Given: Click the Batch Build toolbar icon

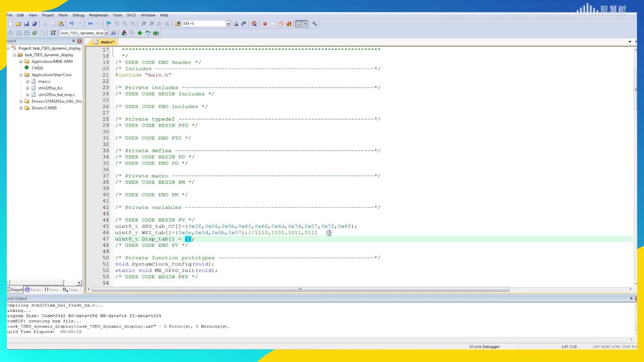Looking at the screenshot, I should tap(35, 33).
